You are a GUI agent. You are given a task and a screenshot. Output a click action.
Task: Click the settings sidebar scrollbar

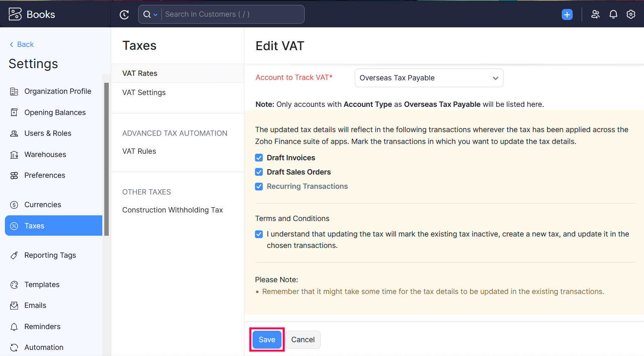pos(106,159)
